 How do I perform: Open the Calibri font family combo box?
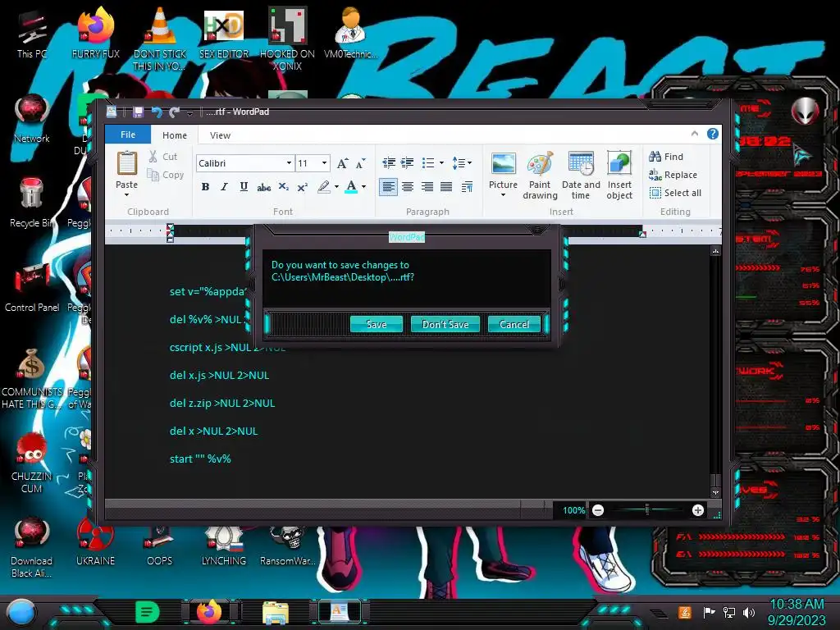[244, 163]
